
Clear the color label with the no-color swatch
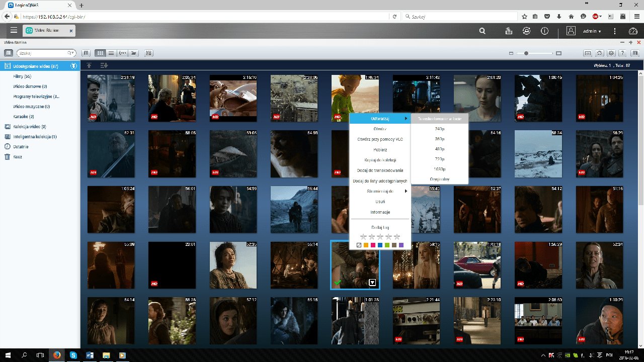[359, 245]
